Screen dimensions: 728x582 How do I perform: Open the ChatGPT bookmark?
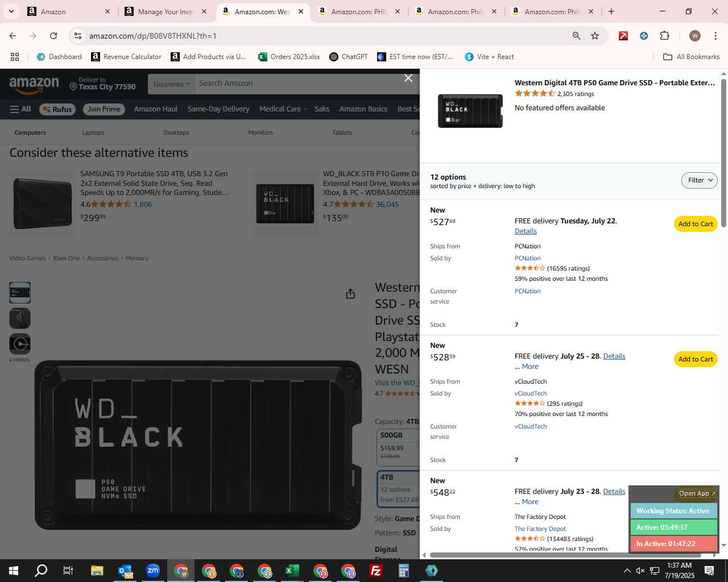(x=349, y=57)
